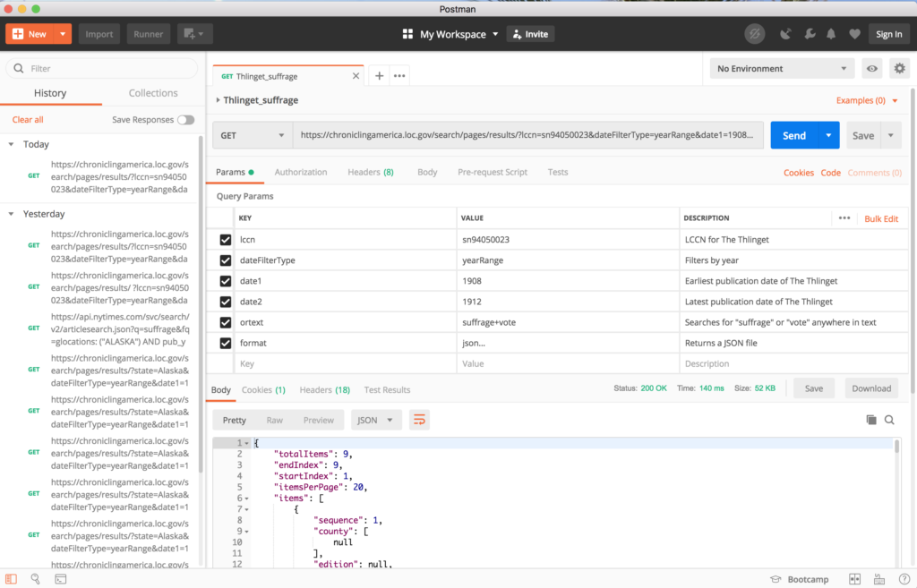Open the New button dropdown arrow
Image resolution: width=917 pixels, height=588 pixels.
63,34
